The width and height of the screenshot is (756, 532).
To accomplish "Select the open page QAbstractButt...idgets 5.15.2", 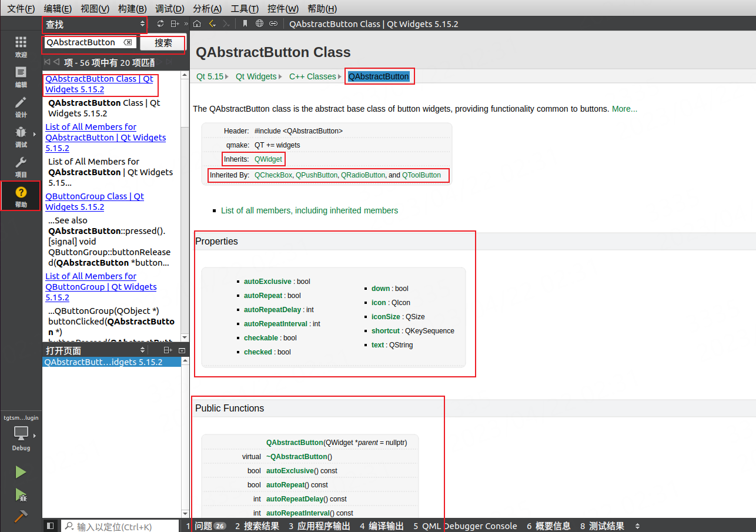I will [x=112, y=362].
